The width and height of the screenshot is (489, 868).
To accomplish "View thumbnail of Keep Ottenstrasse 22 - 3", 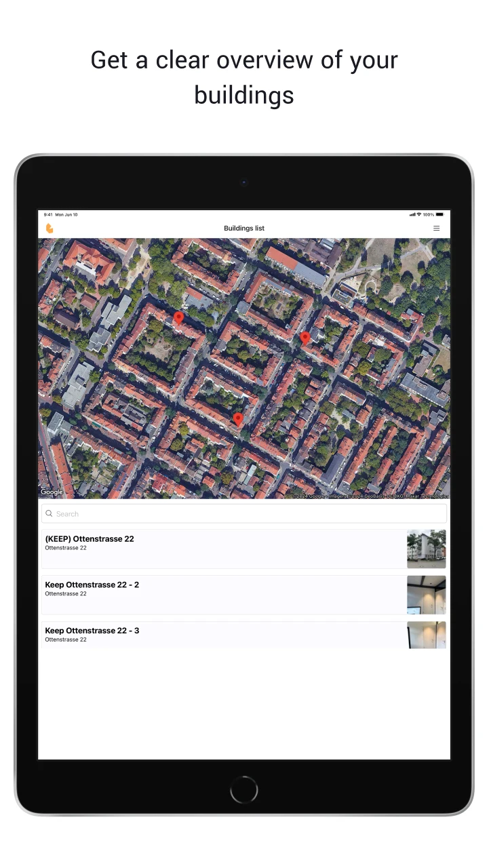I will click(x=427, y=635).
